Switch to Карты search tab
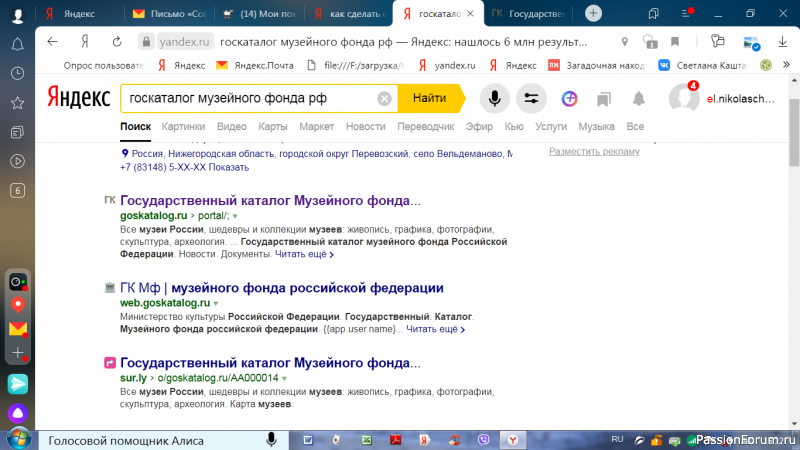 [x=273, y=127]
